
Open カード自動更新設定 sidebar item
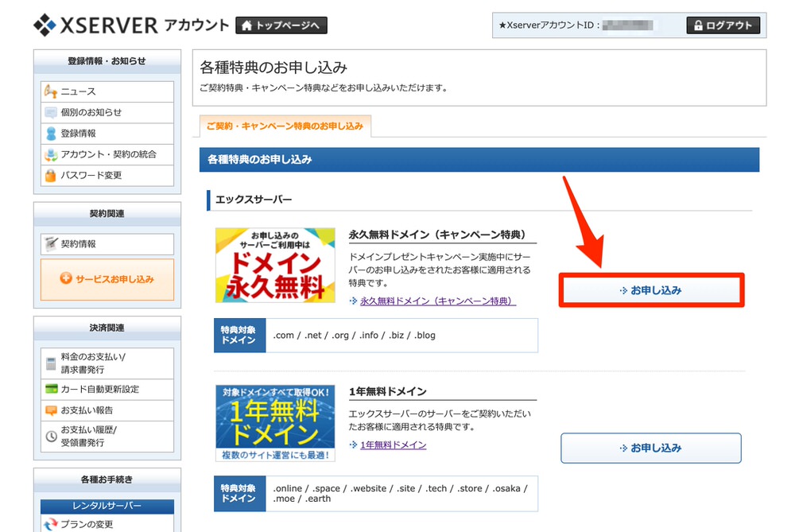pyautogui.click(x=107, y=390)
